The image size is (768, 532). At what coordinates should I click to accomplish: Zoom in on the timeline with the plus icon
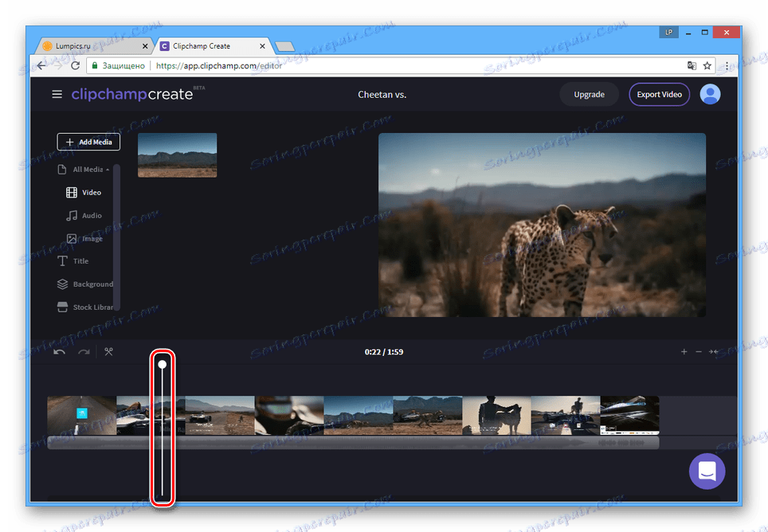(x=684, y=351)
